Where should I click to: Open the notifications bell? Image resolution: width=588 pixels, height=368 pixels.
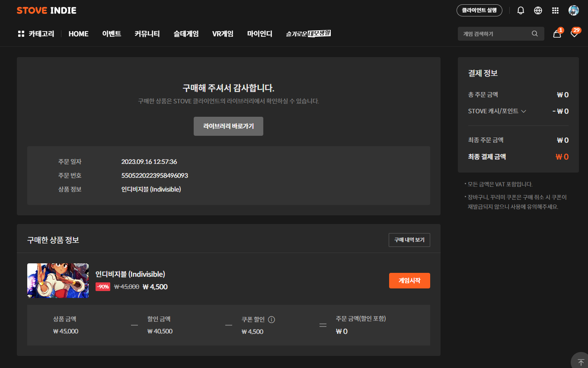pos(521,10)
